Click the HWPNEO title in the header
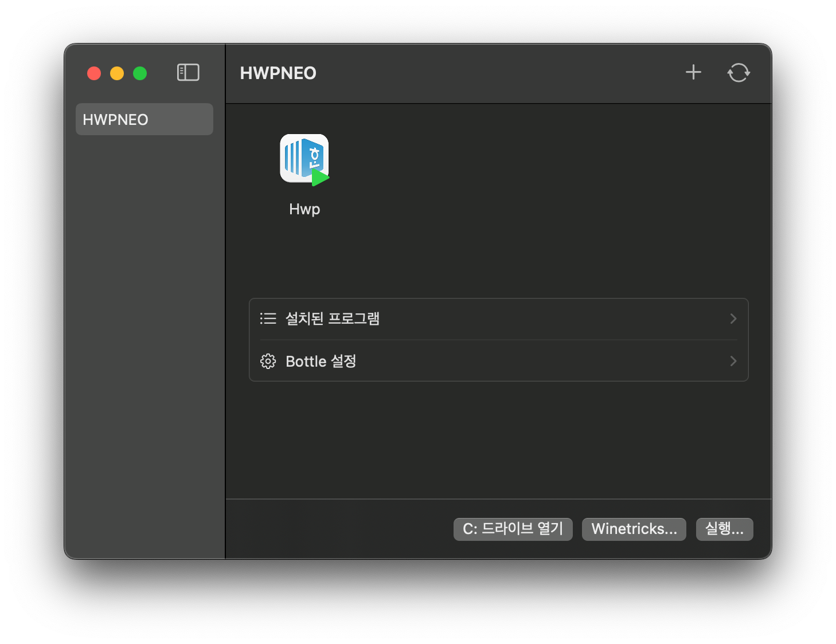 278,73
